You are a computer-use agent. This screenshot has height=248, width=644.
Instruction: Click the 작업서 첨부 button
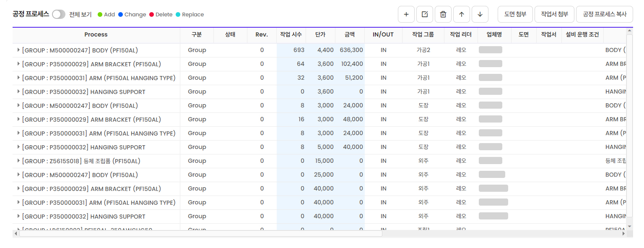[x=554, y=14]
